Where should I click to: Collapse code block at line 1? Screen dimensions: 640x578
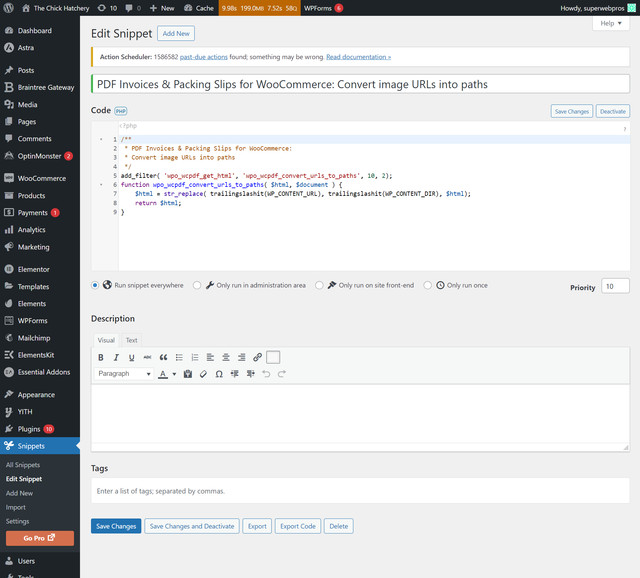click(x=101, y=139)
